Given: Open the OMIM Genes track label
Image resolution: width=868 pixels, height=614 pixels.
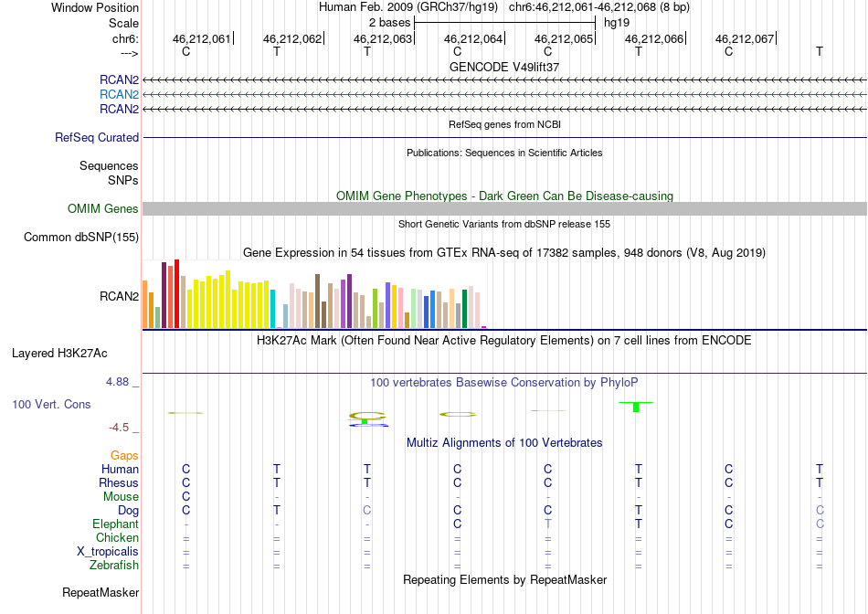Looking at the screenshot, I should pyautogui.click(x=103, y=208).
